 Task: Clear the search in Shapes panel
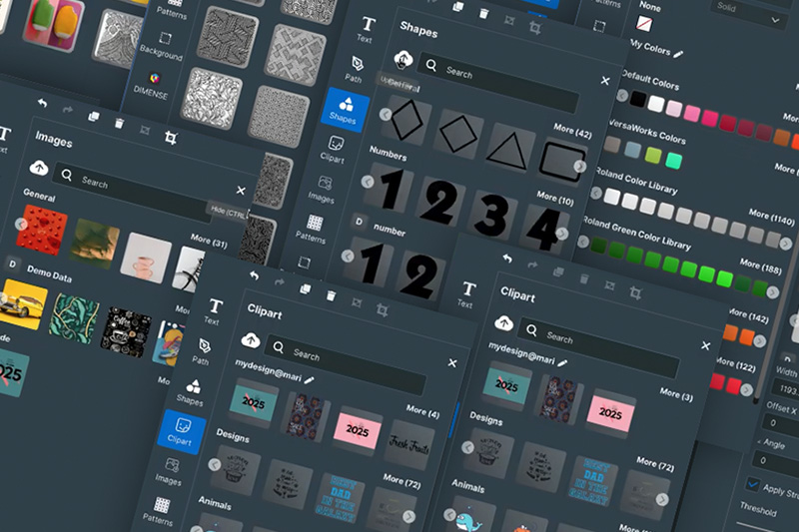point(604,81)
